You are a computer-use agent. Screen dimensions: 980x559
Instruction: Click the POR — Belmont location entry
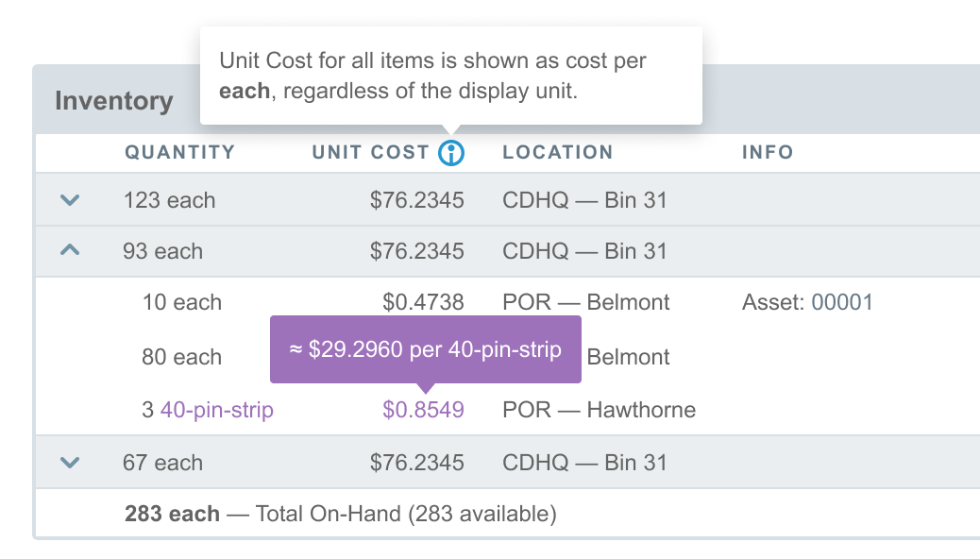coord(587,302)
